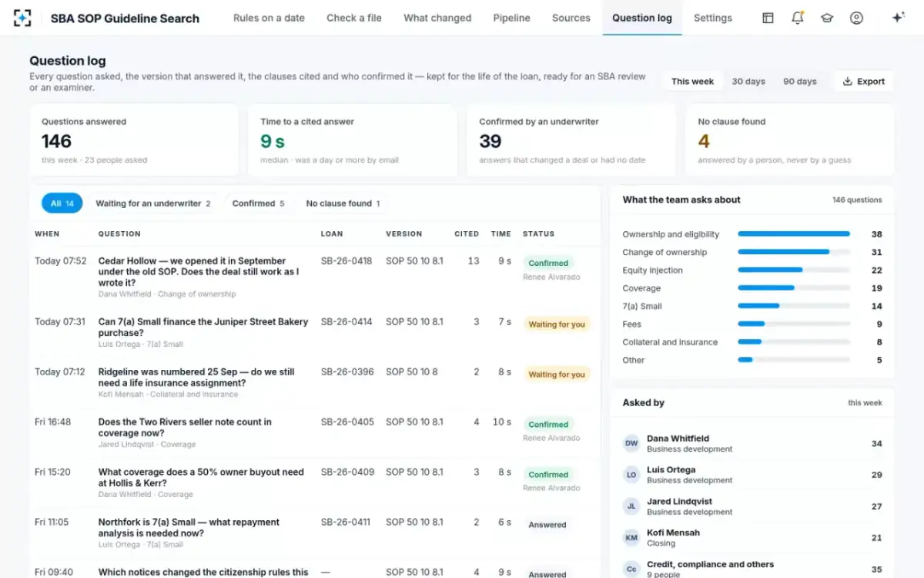The image size is (924, 578).
Task: Click the KM avatar for Kofi Mensah
Action: pos(631,538)
